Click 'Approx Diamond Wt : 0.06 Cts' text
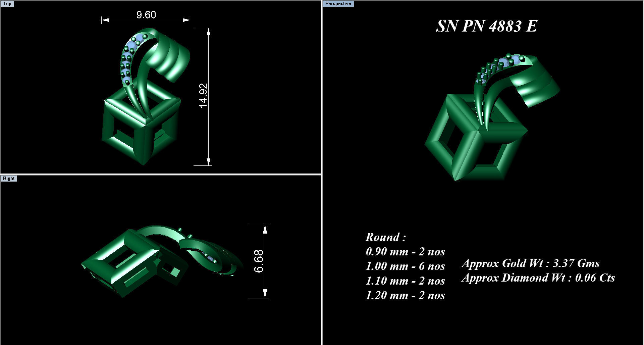 point(538,278)
